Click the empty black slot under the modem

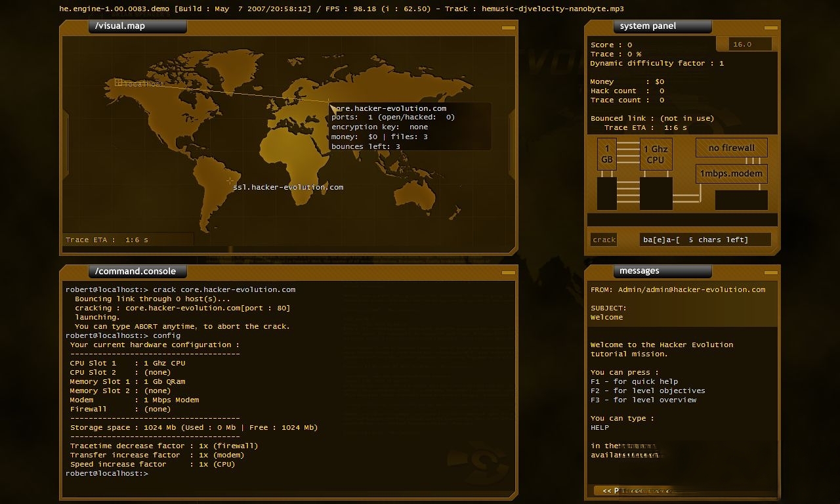pos(741,200)
